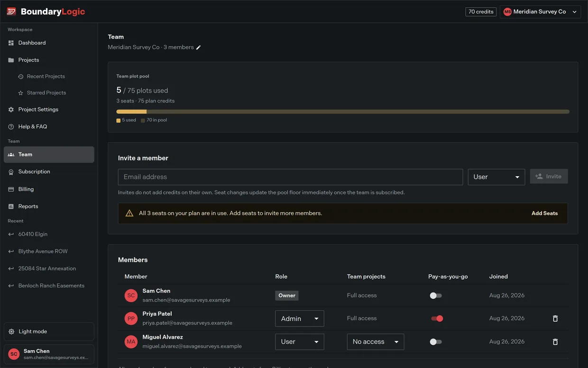Open the invite role dropdown showing User
588x368 pixels.
click(496, 177)
